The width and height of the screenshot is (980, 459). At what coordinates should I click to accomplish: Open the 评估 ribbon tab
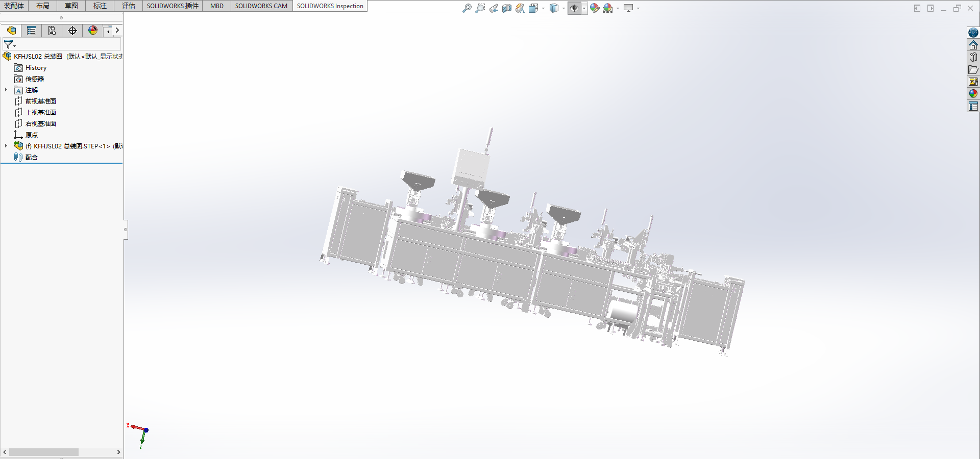click(128, 6)
